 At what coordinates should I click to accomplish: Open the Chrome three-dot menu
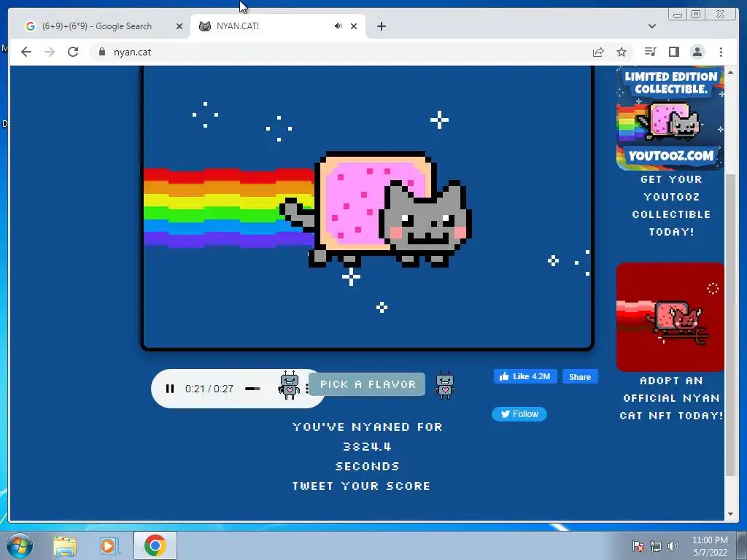pyautogui.click(x=721, y=52)
